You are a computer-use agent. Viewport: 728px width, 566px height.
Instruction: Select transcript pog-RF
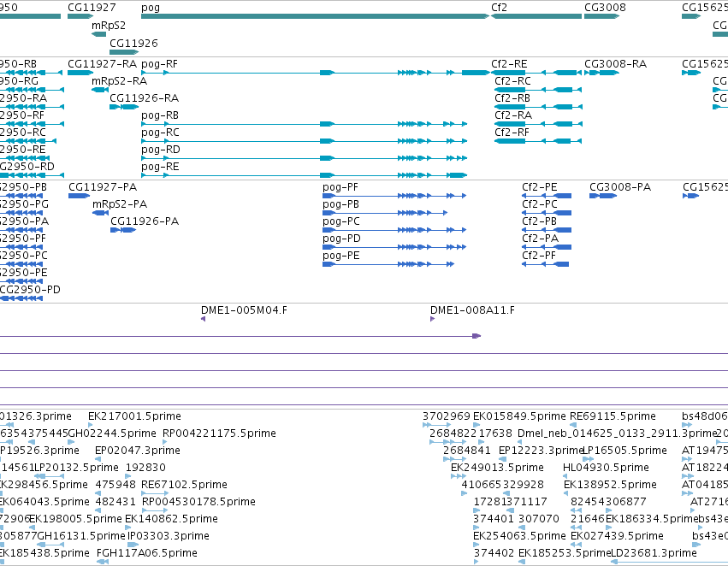point(316,73)
